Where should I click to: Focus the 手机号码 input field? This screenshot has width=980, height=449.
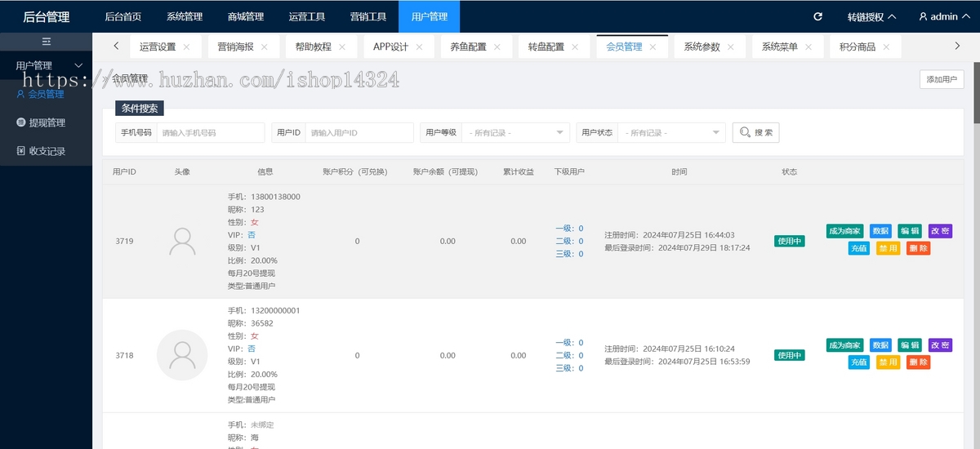(x=211, y=132)
